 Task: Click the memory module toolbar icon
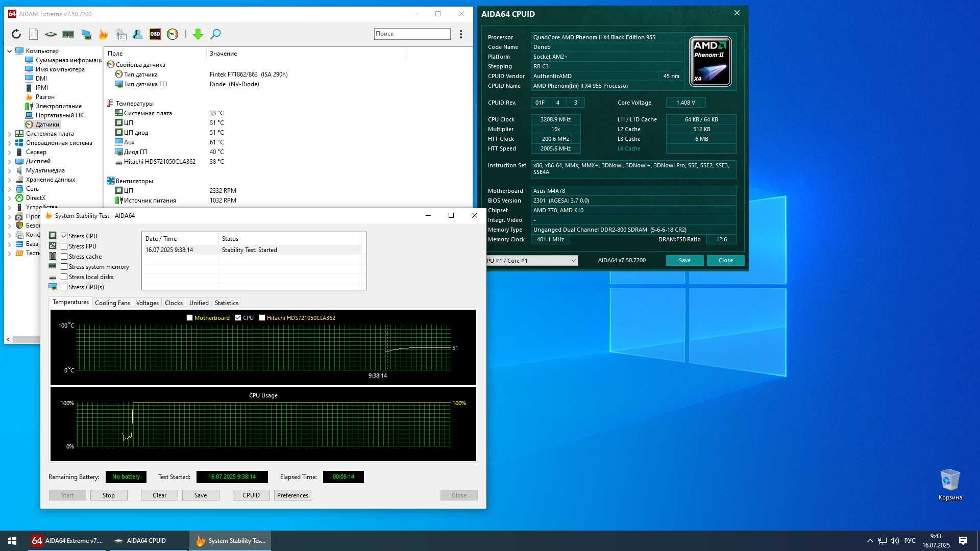(x=68, y=34)
